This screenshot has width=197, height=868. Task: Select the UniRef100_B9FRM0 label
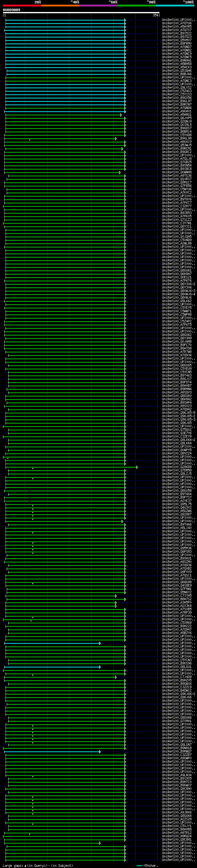pyautogui.click(x=177, y=43)
